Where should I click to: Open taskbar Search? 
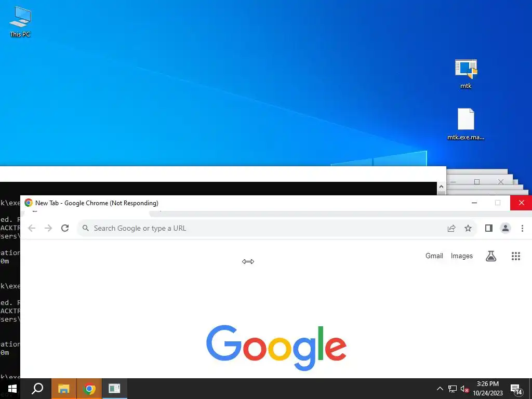pos(37,389)
